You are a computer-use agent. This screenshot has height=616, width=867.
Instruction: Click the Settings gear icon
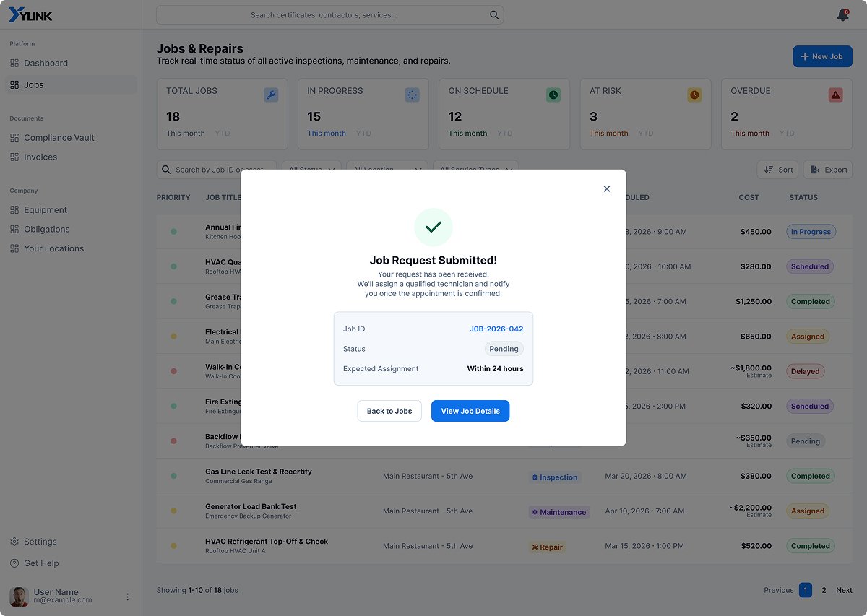coord(14,542)
